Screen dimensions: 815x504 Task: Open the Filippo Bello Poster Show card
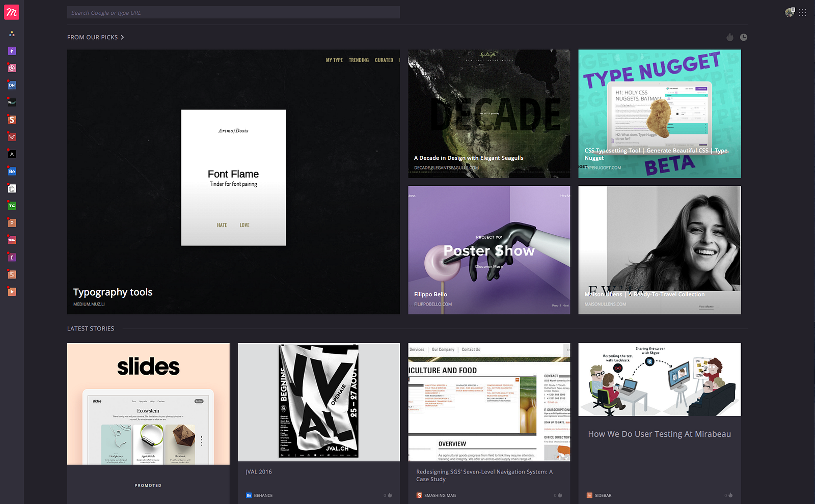pyautogui.click(x=489, y=250)
